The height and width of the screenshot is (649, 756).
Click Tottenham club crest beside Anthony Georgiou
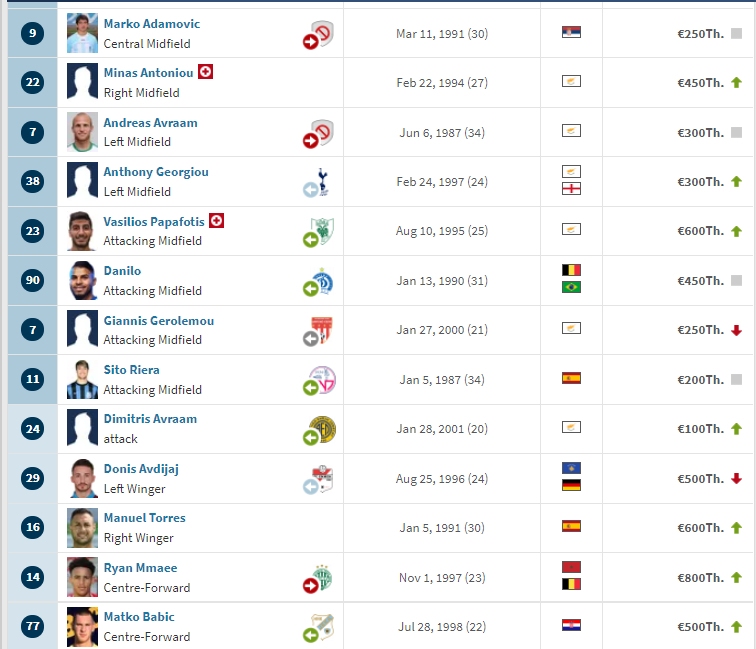(322, 182)
